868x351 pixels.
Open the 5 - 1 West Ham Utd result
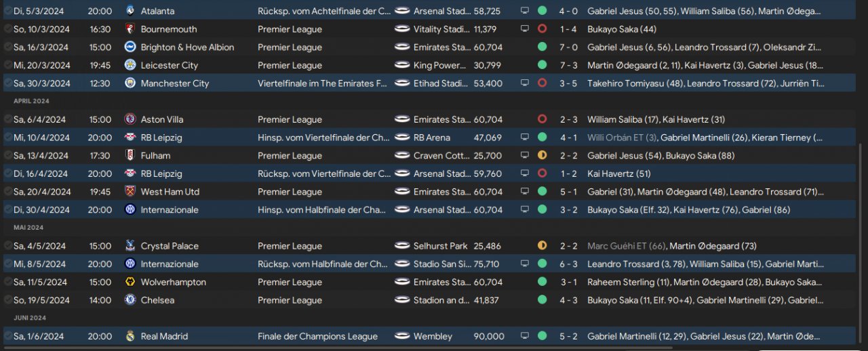tap(568, 192)
